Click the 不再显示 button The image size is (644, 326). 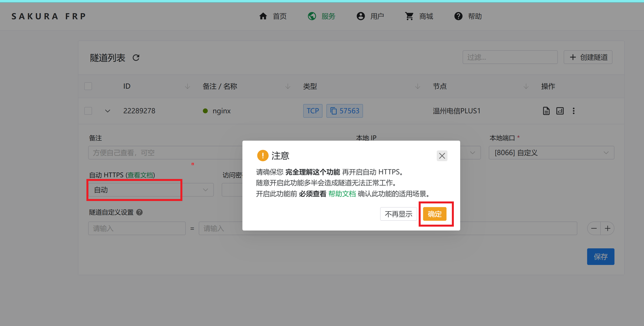click(x=398, y=214)
